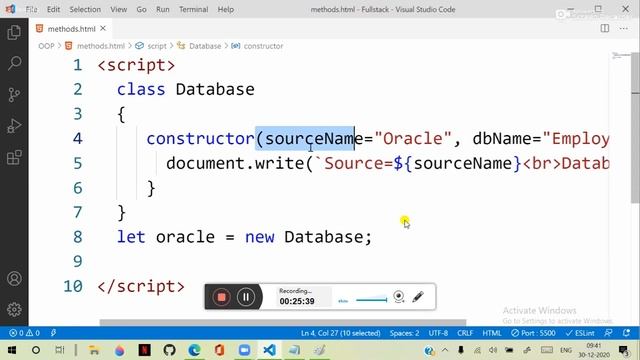Screen dimensions: 640x360
Task: Click feedback icon in status bar
Action: [x=608, y=333]
